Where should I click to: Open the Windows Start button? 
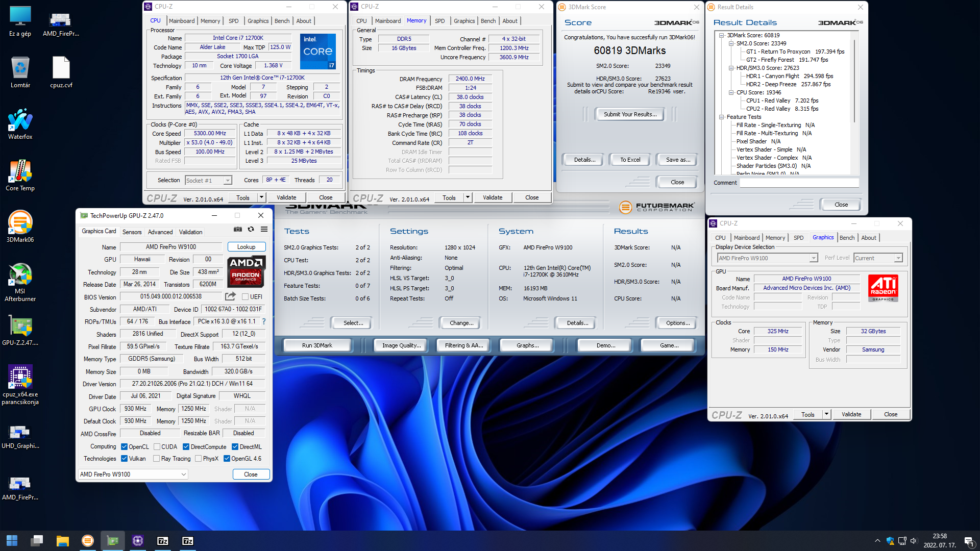[x=12, y=541]
